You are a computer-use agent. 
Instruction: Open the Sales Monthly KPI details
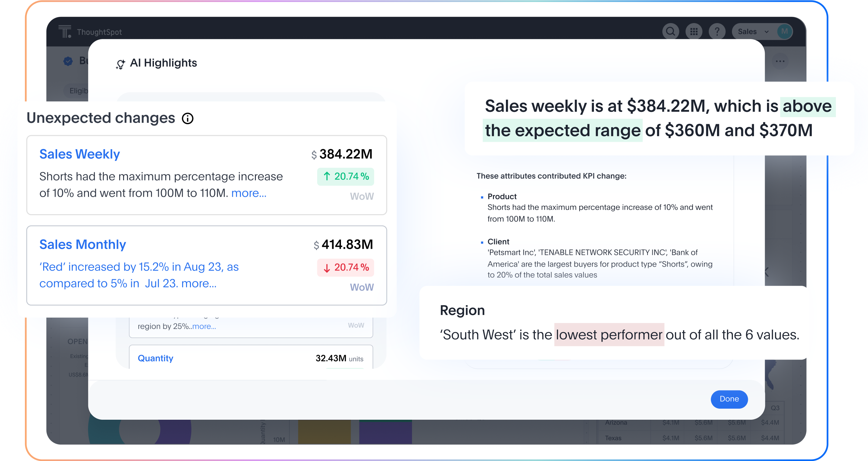(x=82, y=244)
